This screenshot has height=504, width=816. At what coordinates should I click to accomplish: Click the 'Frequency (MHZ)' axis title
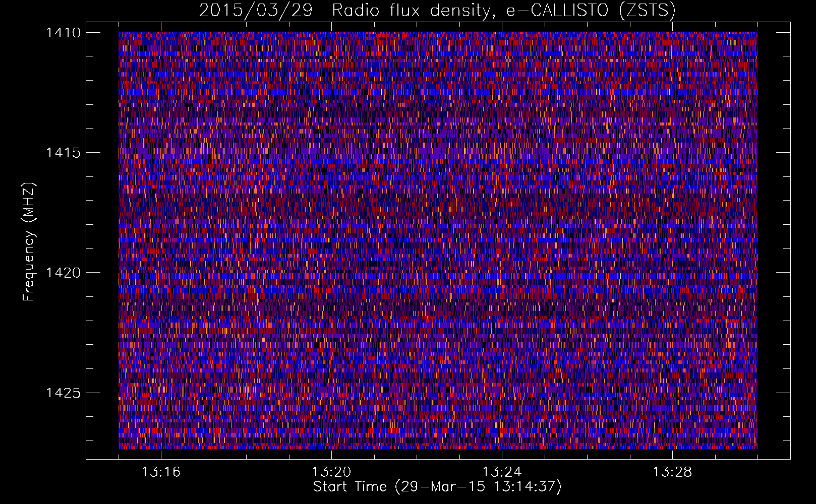pyautogui.click(x=29, y=242)
